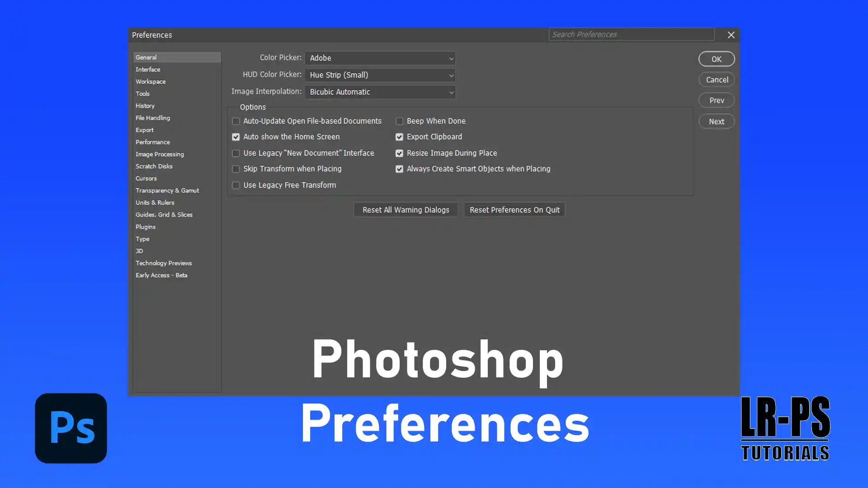
Task: Click Reset All Warning Dialogs button
Action: [x=406, y=209]
